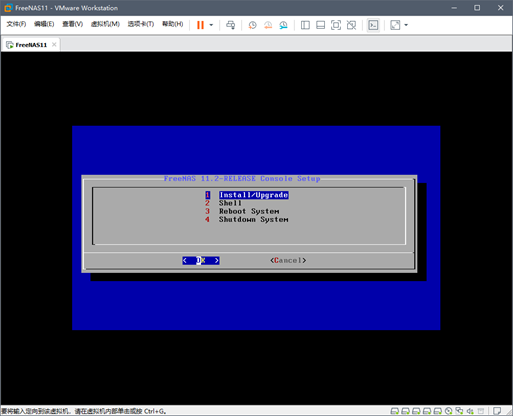The width and height of the screenshot is (513, 416).
Task: Click the VMware icon in title bar
Action: tap(8, 8)
